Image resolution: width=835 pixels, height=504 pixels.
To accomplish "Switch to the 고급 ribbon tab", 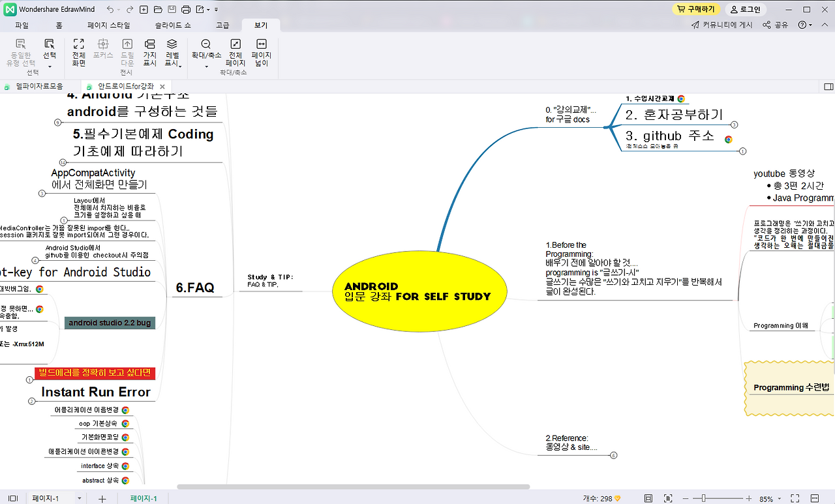I will click(222, 25).
